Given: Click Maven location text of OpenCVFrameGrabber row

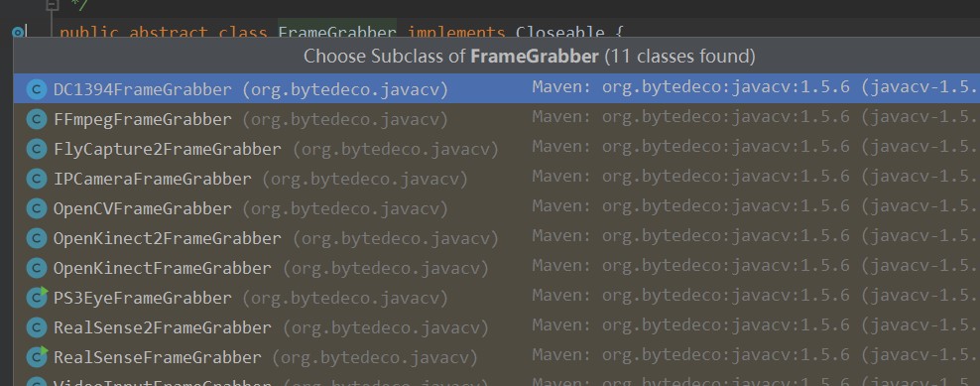Looking at the screenshot, I should point(756,205).
